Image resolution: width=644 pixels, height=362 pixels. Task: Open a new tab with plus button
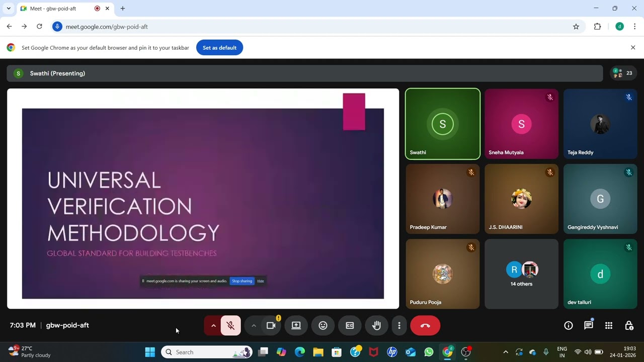click(123, 9)
